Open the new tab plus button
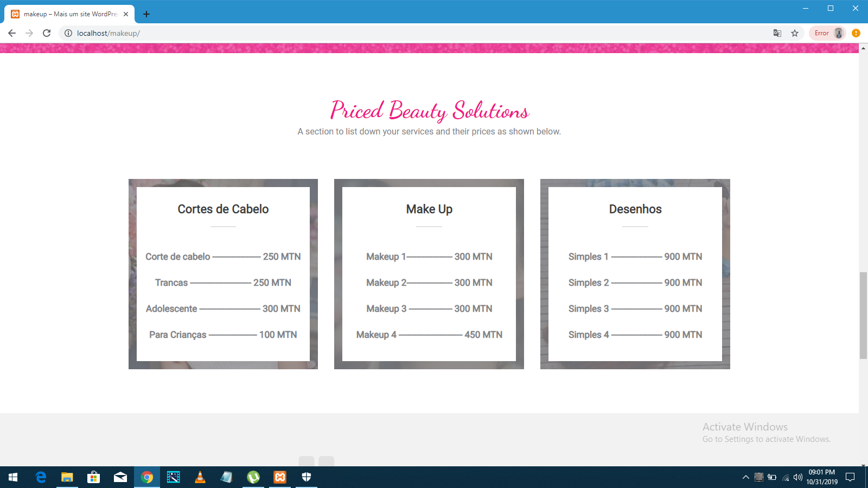The height and width of the screenshot is (488, 868). point(146,14)
